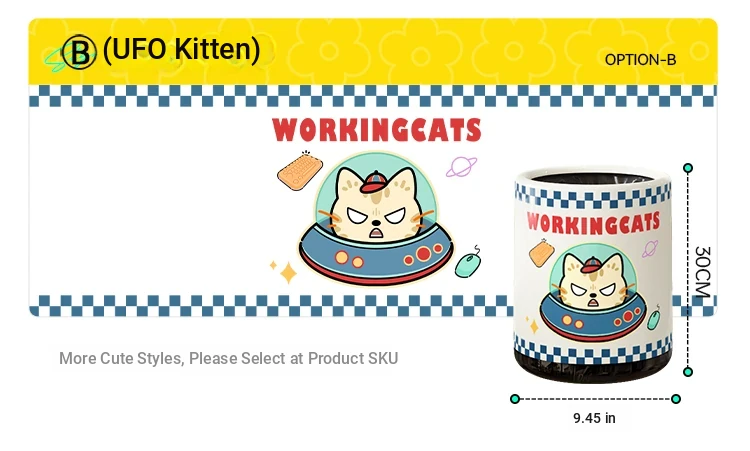Click the 30CM height label

point(702,272)
